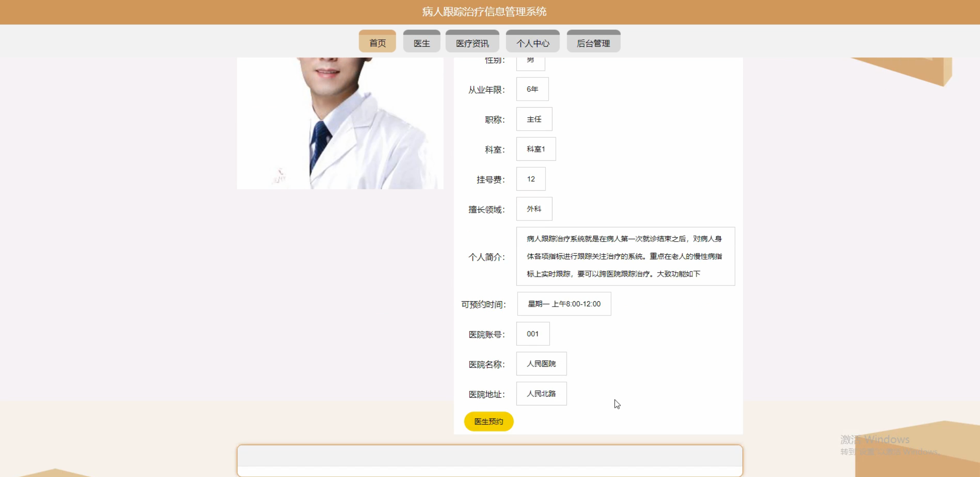980x477 pixels.
Task: Click the doctor portrait photo
Action: (340, 123)
